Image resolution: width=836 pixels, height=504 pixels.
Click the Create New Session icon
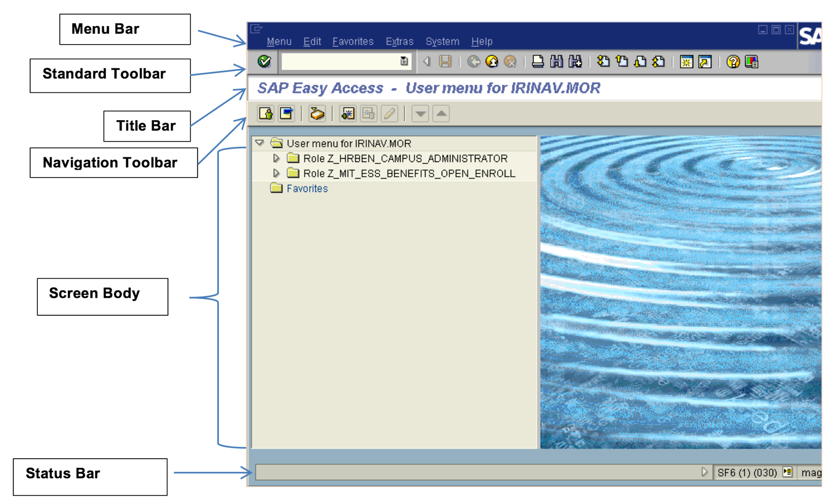[x=686, y=62]
